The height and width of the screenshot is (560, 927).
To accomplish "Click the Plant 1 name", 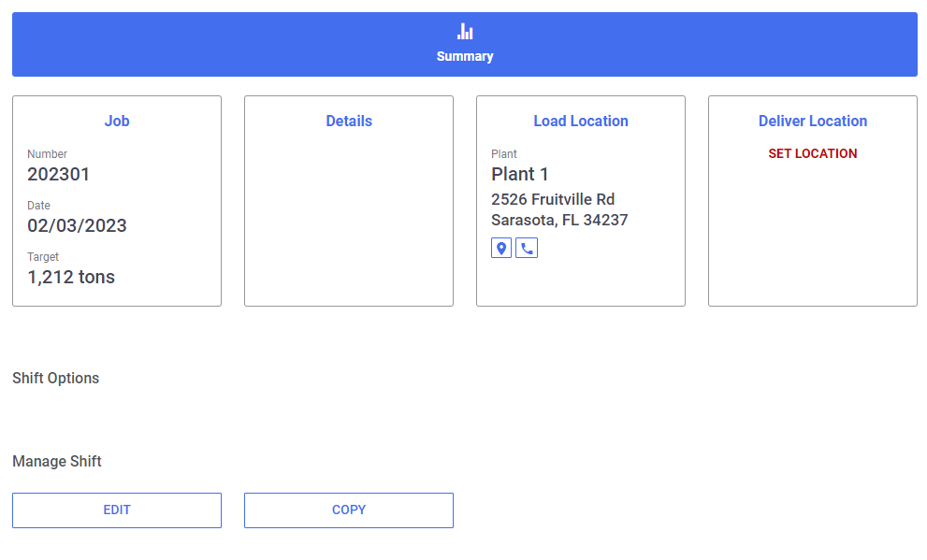I will click(x=520, y=174).
